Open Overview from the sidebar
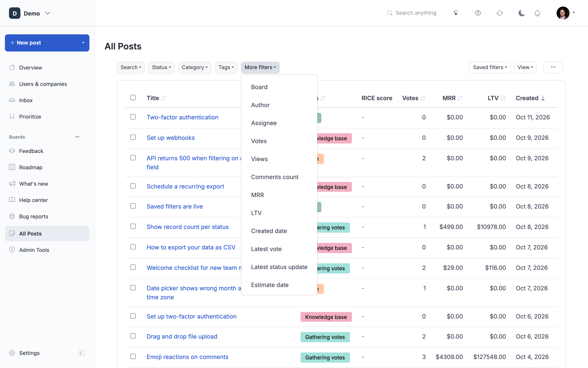Viewport: 588px width, 368px height. 47,67
